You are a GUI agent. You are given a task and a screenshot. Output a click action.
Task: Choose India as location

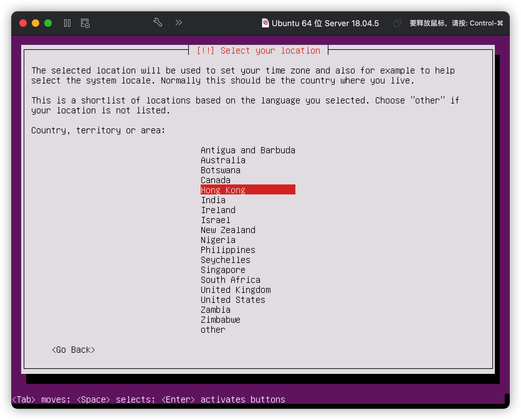(x=248, y=200)
